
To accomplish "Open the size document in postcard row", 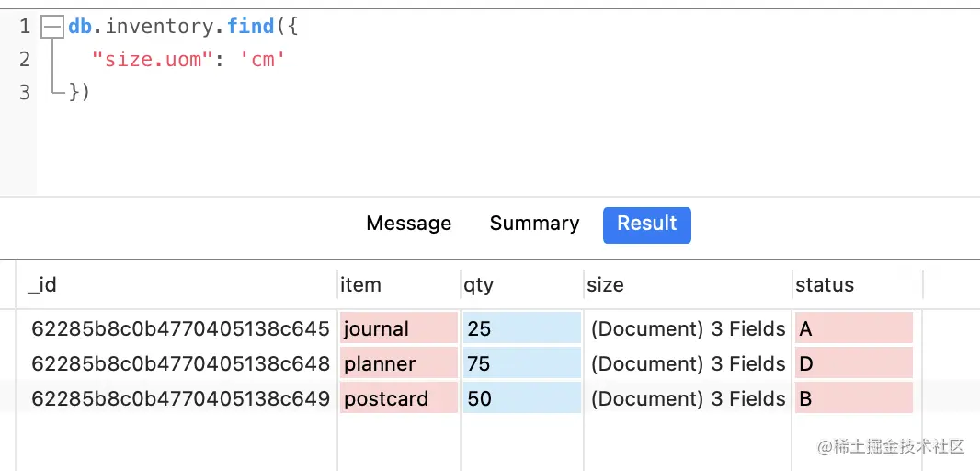I will 688,398.
